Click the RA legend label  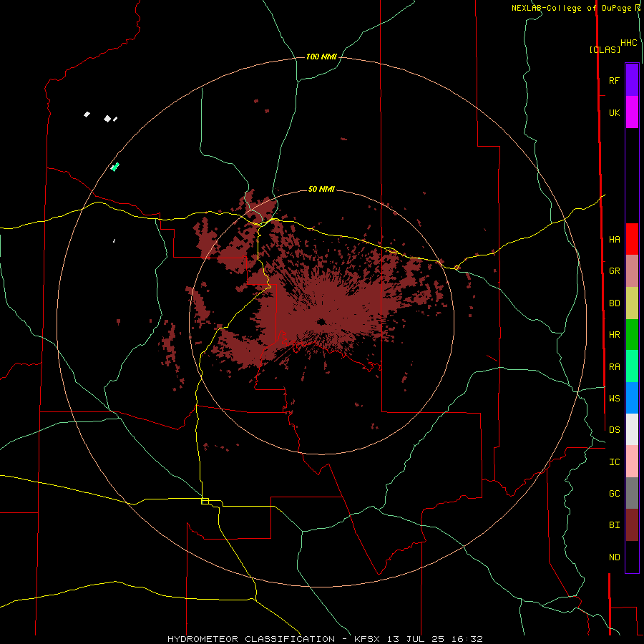[x=614, y=367]
